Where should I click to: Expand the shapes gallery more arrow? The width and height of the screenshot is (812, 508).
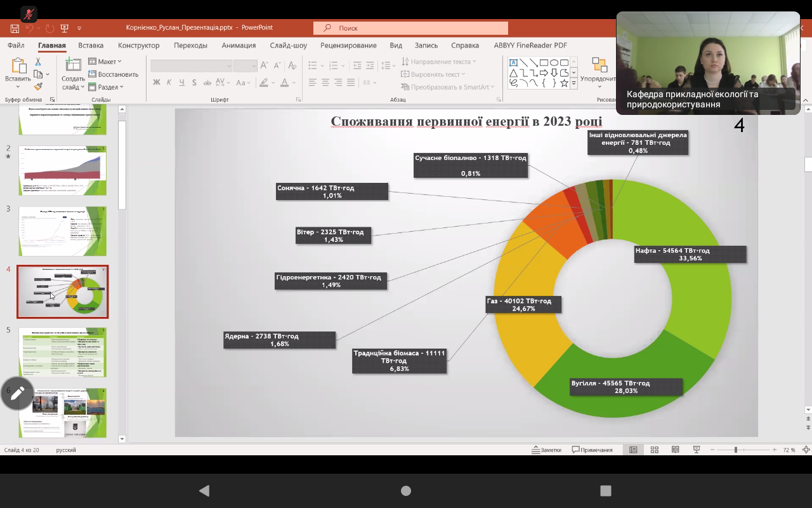(573, 83)
